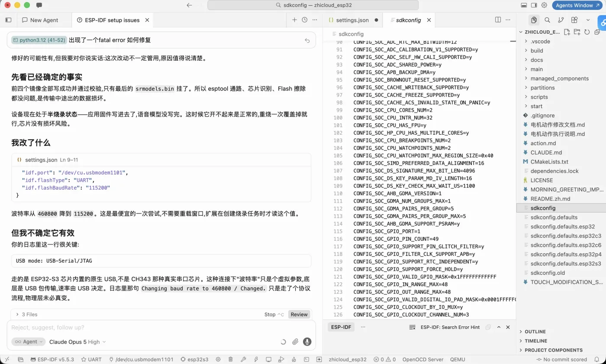Collapse the ZHICLOUD_E... root folder
The image size is (606, 364).
pyautogui.click(x=542, y=32)
